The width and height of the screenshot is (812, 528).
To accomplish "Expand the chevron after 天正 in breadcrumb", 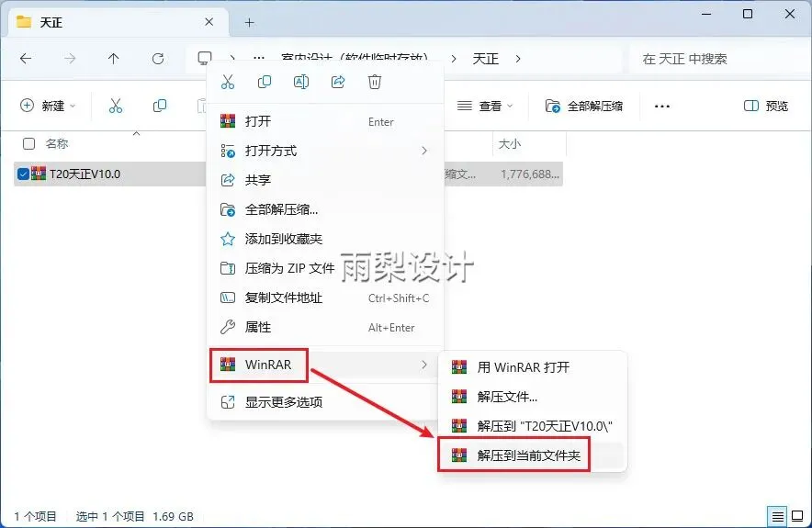I will point(518,59).
